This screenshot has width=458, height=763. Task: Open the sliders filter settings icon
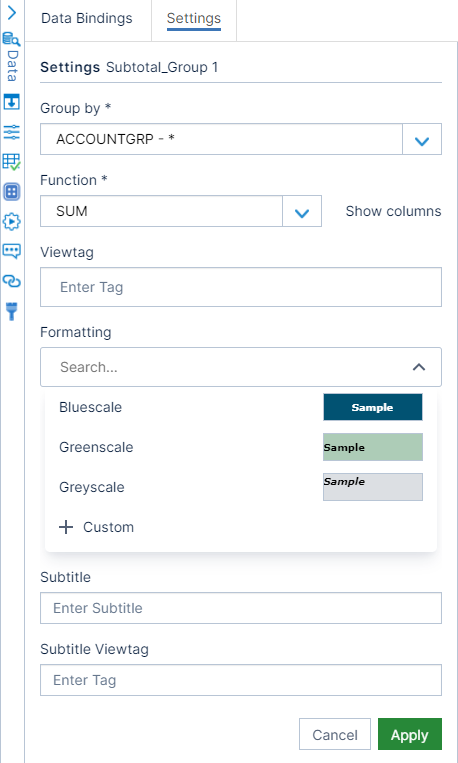[x=12, y=132]
